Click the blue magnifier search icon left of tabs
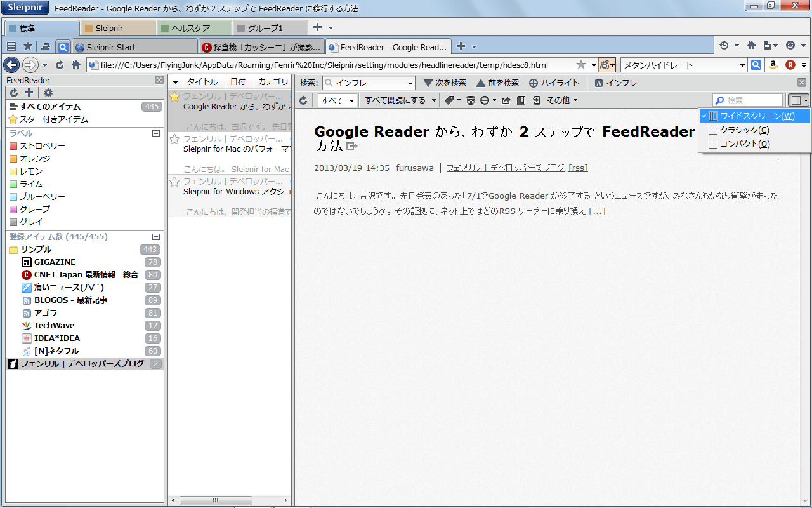812x508 pixels. (63, 46)
